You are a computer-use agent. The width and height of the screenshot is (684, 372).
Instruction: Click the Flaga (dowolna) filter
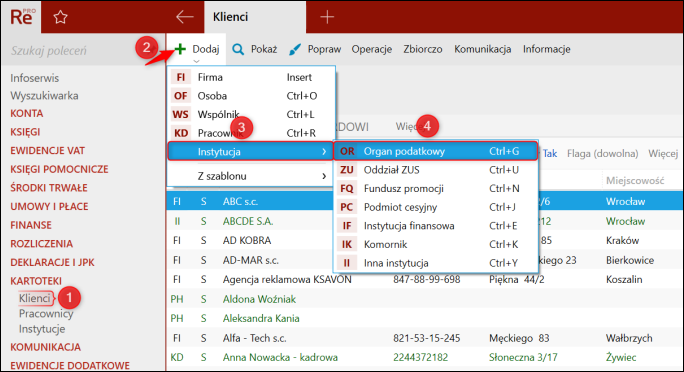pos(602,154)
